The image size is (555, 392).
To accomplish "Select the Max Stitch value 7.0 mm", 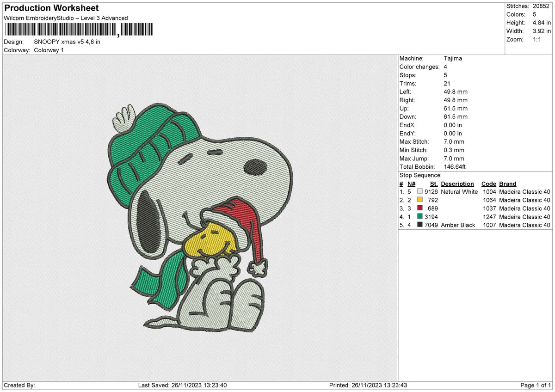I will [454, 141].
